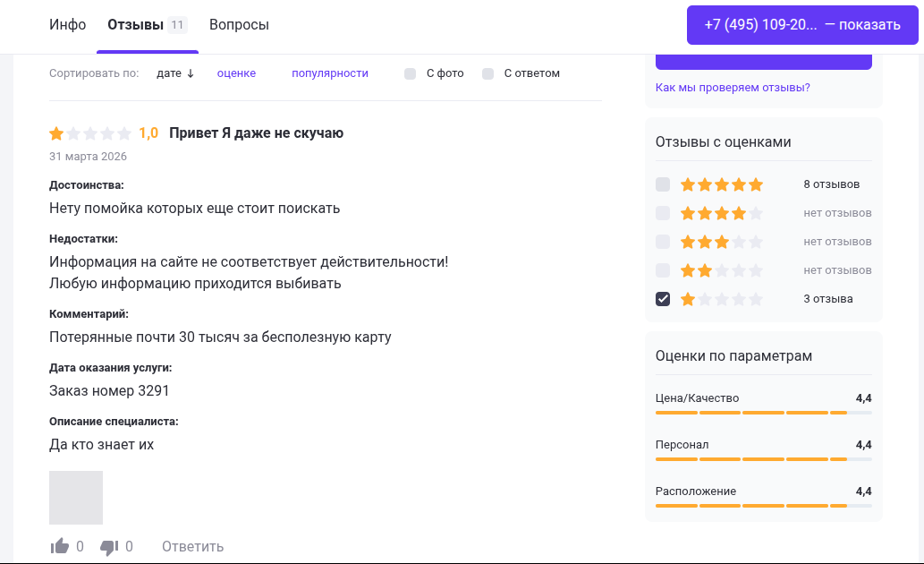Click the three-star rating row stars
Viewport: 924px width, 564px height.
tap(721, 242)
